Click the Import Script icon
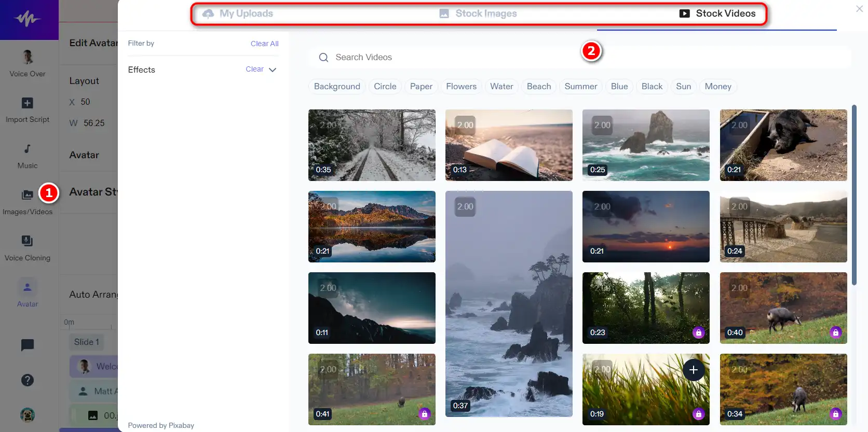 28,103
